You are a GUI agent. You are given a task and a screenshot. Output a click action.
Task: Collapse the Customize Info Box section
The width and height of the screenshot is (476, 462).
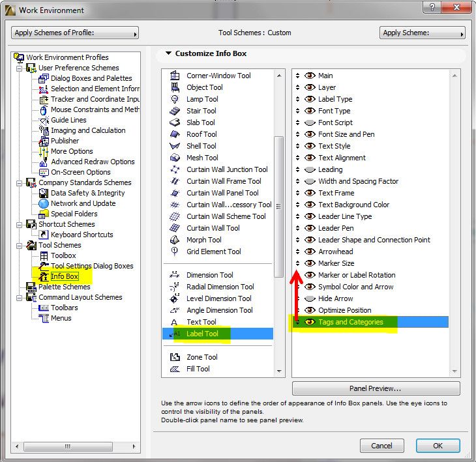coord(168,53)
